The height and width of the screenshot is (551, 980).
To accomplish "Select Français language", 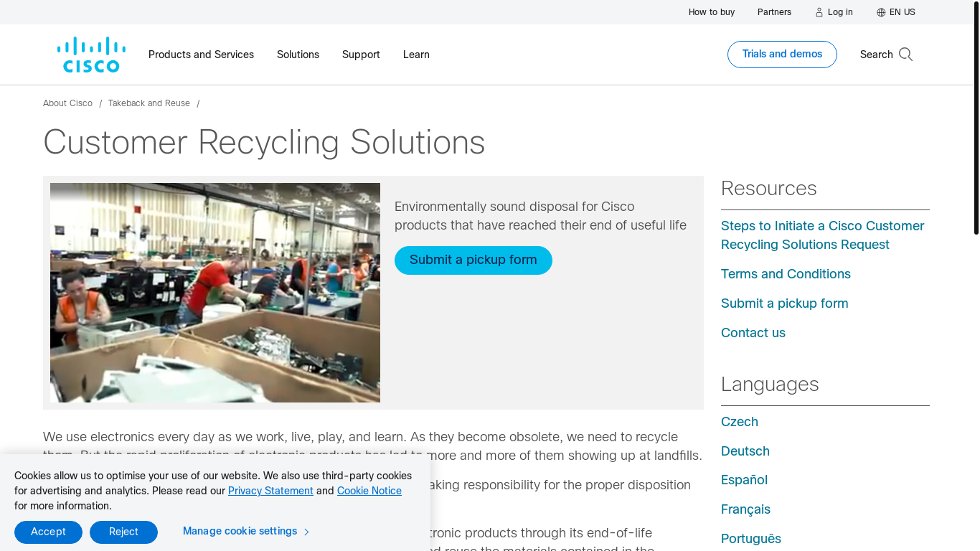I will coord(745,509).
